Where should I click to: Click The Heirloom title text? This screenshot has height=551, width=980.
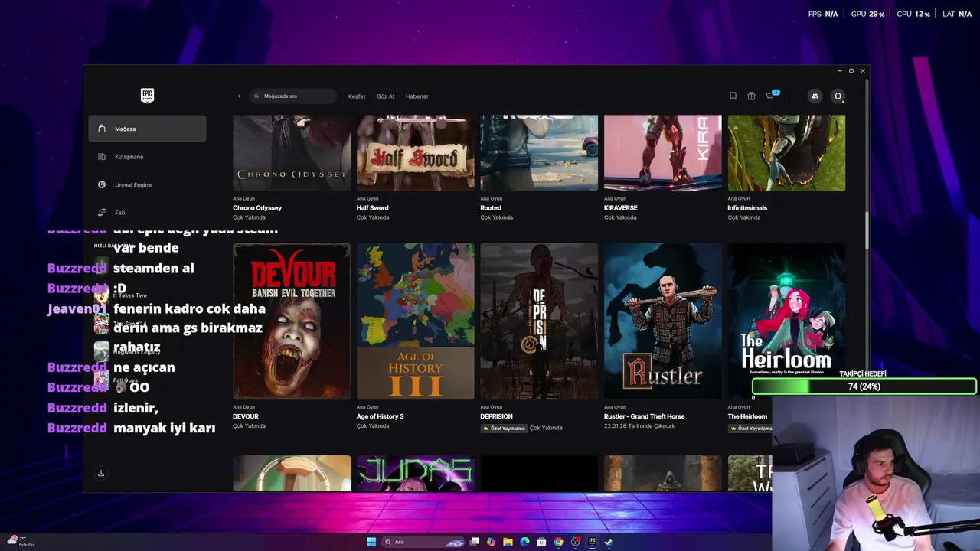(x=747, y=416)
